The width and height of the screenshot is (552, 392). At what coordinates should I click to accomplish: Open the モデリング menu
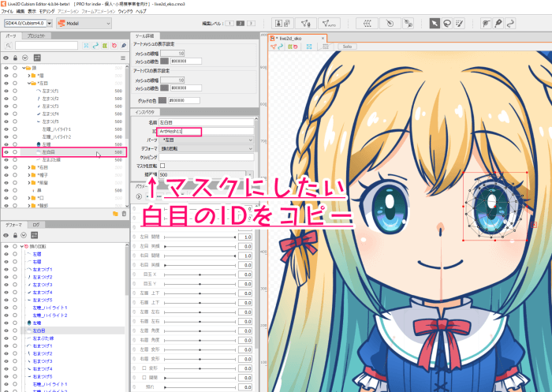tap(47, 11)
